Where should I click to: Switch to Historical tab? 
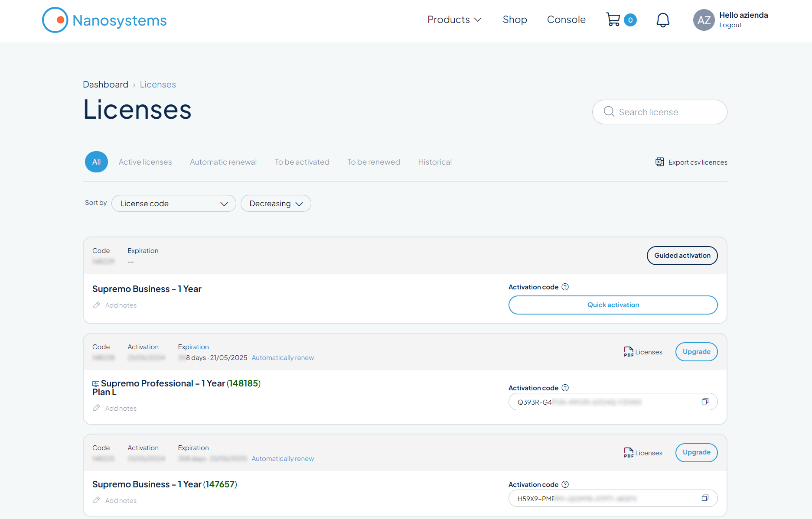coord(435,162)
